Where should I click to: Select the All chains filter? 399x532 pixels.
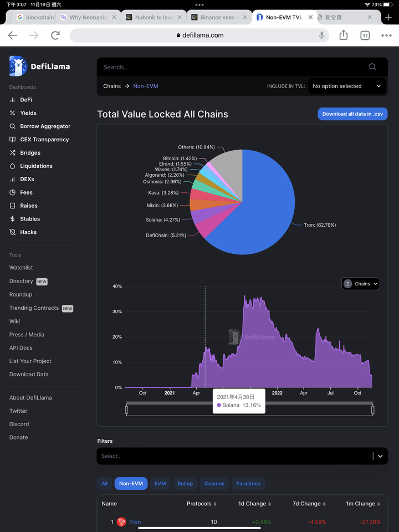(105, 483)
